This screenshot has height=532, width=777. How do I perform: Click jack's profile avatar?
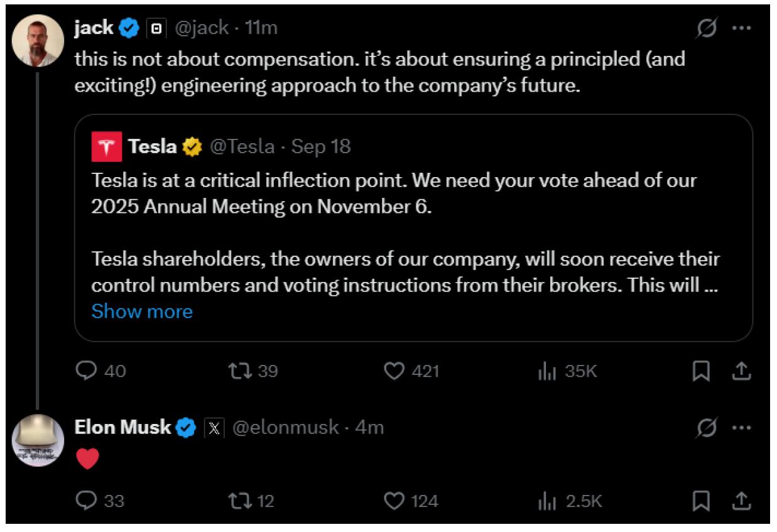pyautogui.click(x=39, y=39)
